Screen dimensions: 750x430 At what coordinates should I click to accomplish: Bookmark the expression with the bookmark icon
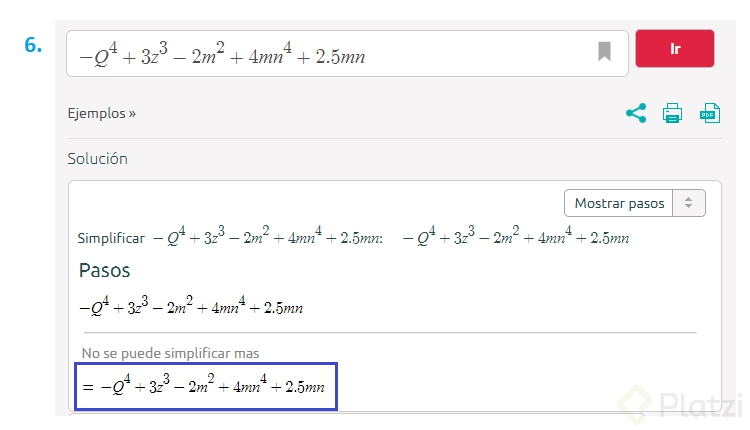click(x=604, y=51)
